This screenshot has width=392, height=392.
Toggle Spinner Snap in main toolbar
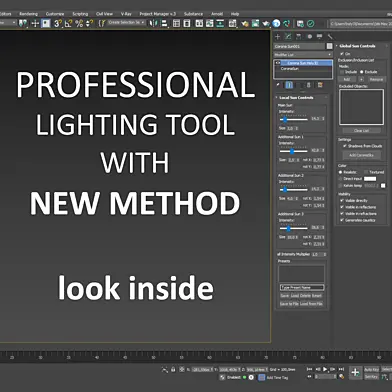coord(90,23)
